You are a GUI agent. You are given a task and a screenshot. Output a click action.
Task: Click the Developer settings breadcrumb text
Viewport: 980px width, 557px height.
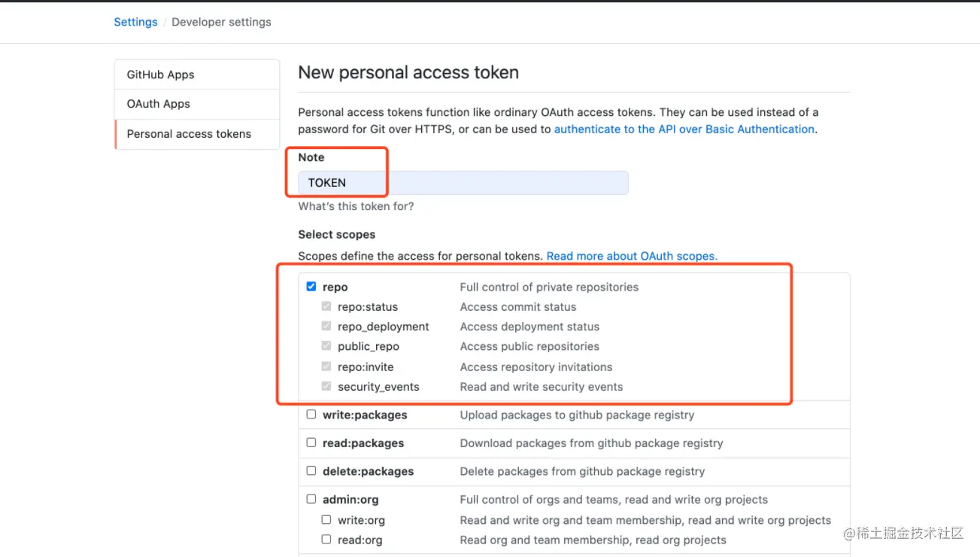tap(221, 22)
